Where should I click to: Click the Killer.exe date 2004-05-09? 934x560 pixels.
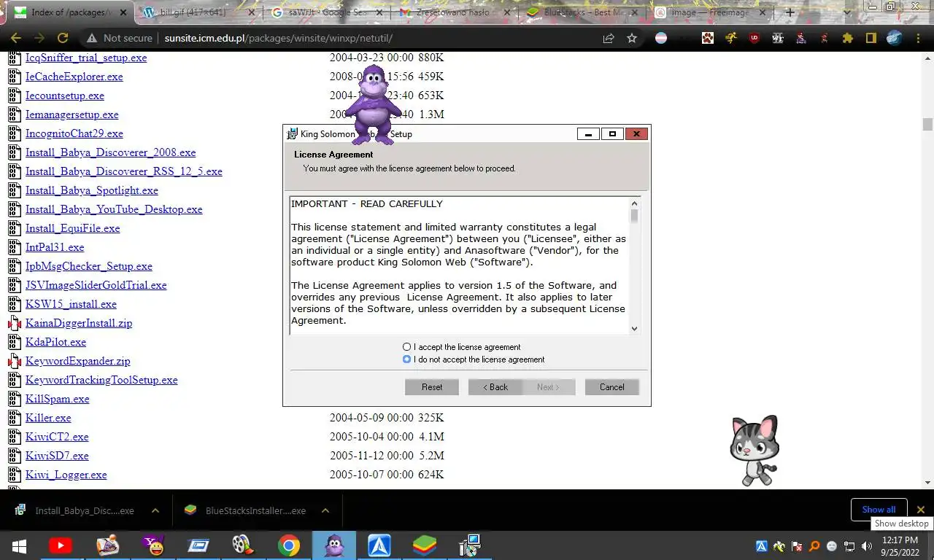click(x=371, y=418)
